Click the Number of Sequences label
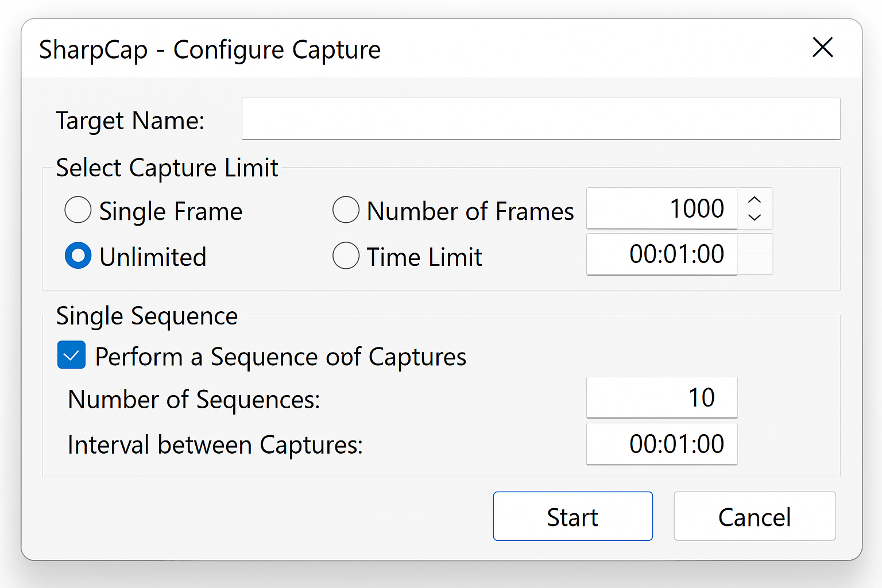The image size is (882, 588). 194,399
